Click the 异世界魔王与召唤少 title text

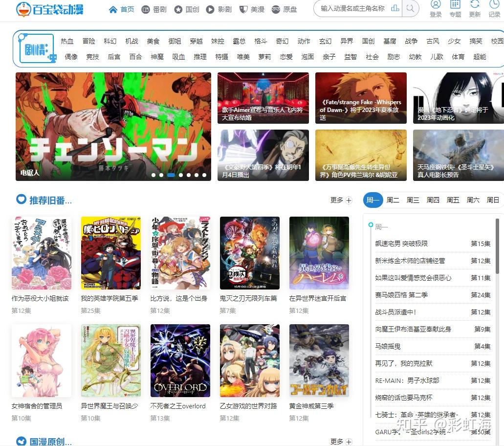(x=110, y=406)
